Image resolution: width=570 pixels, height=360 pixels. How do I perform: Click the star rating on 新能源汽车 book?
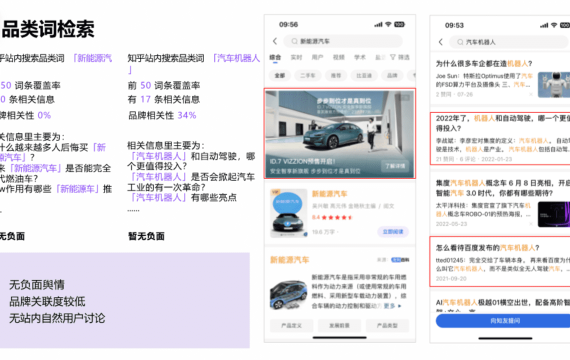pyautogui.click(x=337, y=217)
